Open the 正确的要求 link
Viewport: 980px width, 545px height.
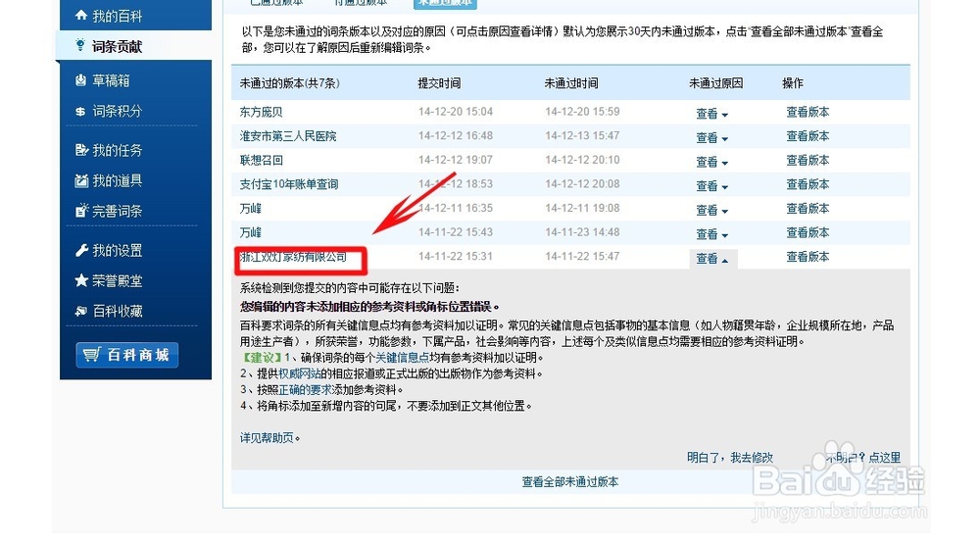pyautogui.click(x=305, y=389)
